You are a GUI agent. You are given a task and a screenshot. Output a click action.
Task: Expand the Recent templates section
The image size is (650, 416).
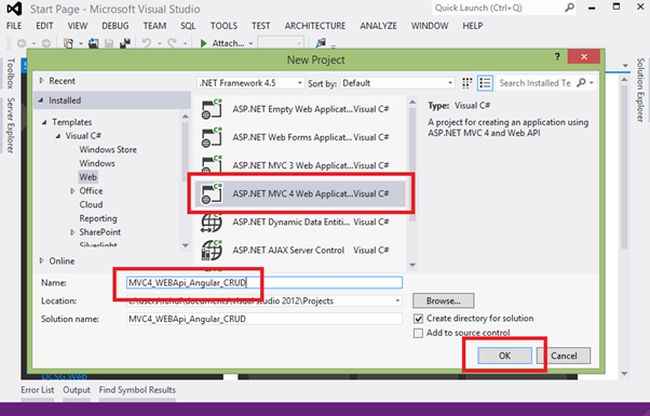[41, 81]
